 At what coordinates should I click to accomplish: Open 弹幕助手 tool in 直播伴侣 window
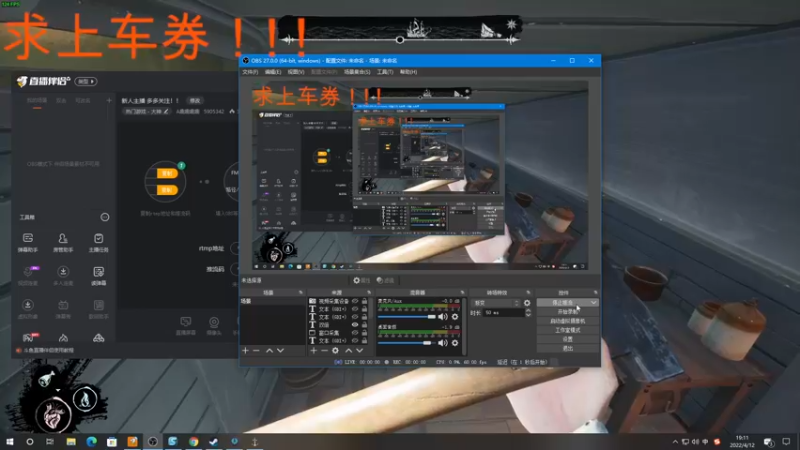coord(28,242)
